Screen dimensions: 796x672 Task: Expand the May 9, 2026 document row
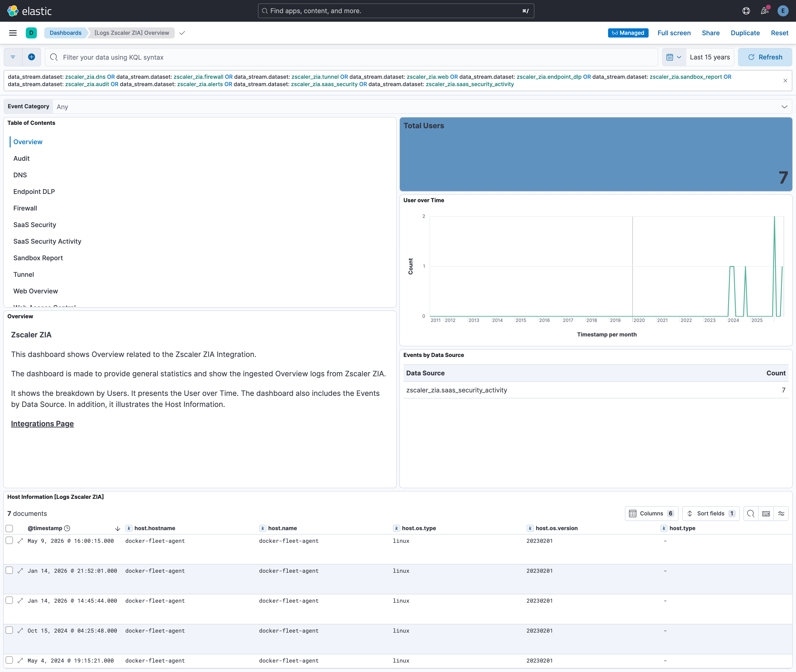point(20,541)
